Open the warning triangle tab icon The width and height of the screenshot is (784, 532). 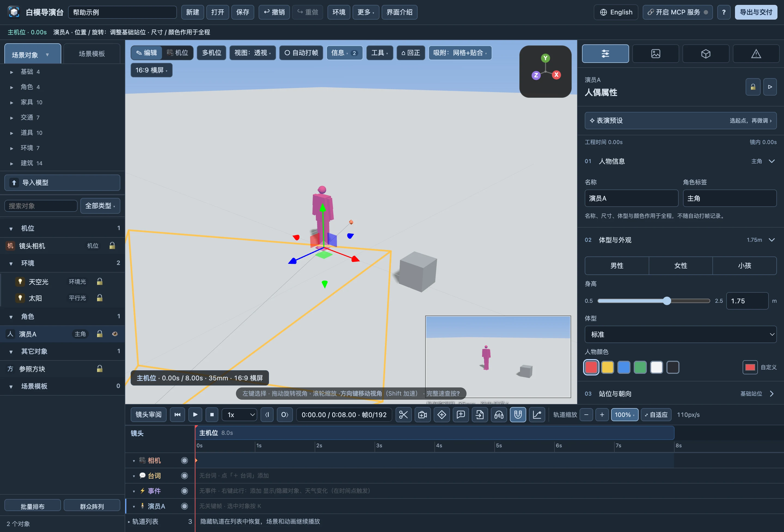point(756,53)
